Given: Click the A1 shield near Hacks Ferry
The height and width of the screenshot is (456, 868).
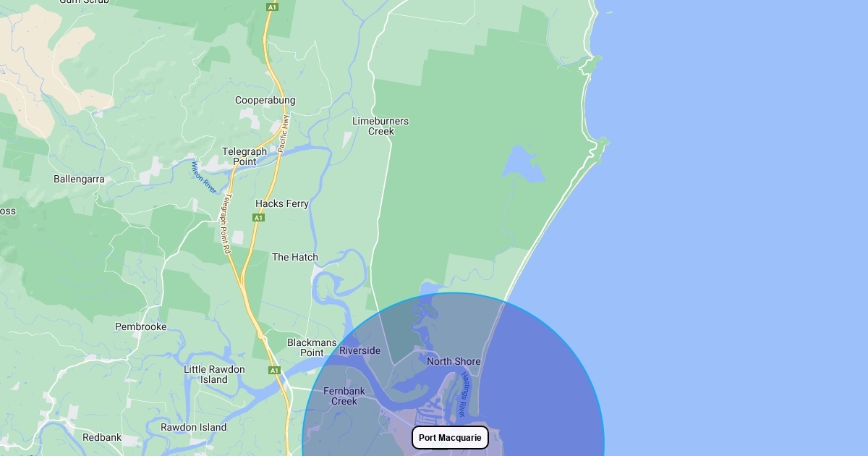Looking at the screenshot, I should click(258, 218).
